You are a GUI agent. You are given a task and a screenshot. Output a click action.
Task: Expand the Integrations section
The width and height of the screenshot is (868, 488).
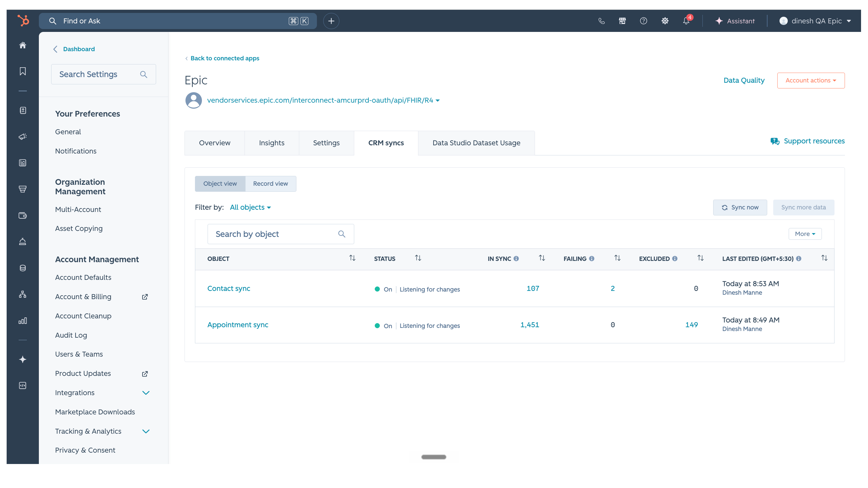click(146, 393)
